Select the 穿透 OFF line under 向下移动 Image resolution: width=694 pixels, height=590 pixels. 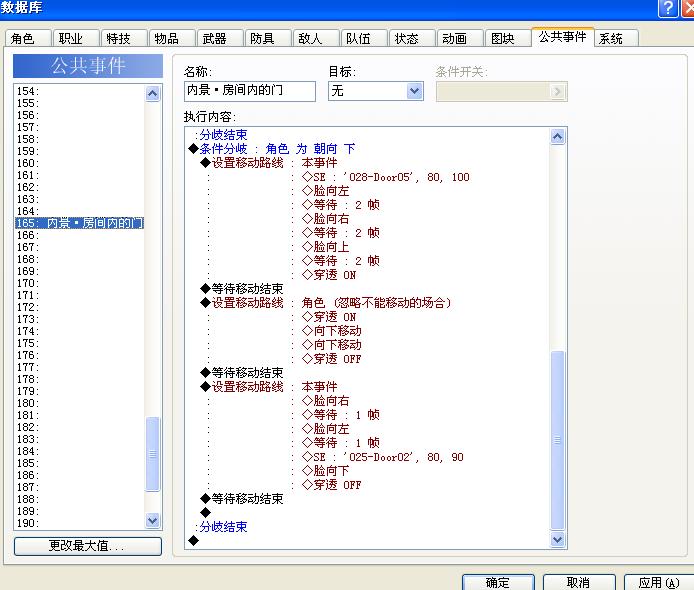point(332,359)
